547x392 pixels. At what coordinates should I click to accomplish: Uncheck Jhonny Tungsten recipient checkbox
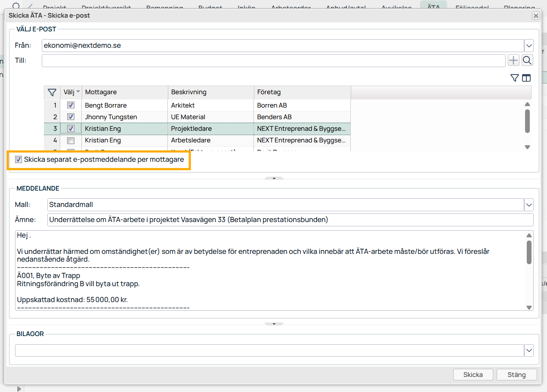pos(71,117)
